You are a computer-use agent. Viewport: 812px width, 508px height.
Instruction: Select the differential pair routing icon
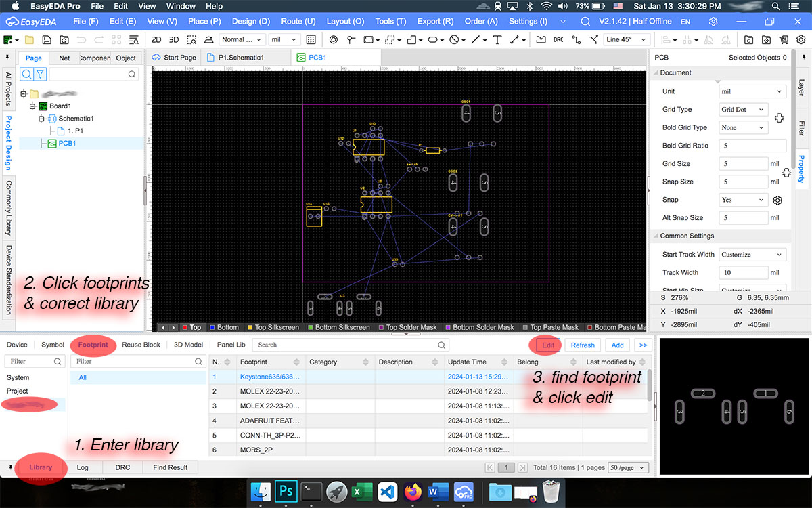point(593,39)
